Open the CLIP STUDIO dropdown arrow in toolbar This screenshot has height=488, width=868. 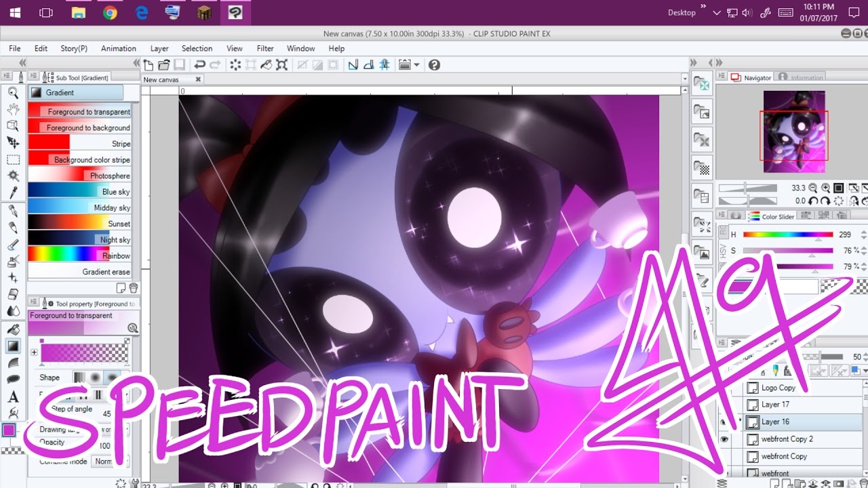416,65
